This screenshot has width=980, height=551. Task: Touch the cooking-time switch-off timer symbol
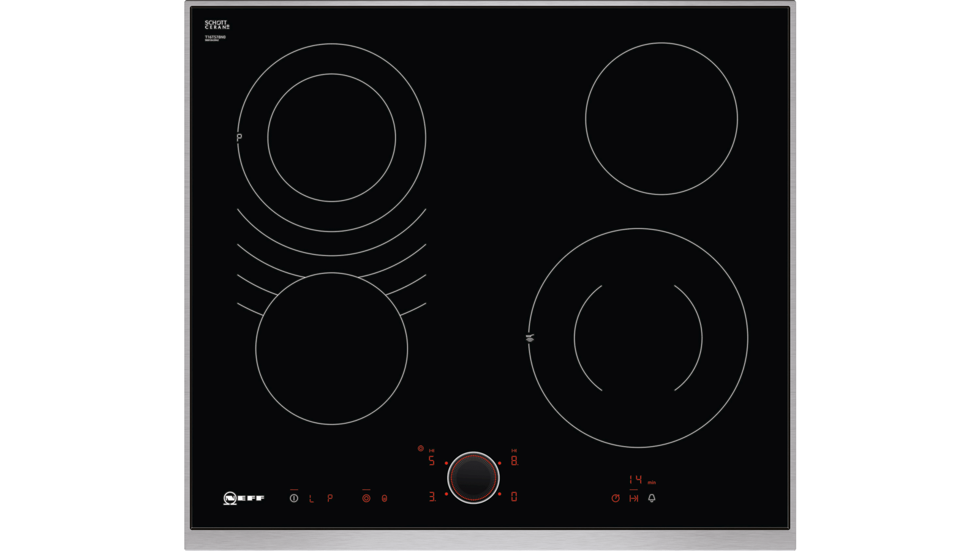(x=634, y=498)
